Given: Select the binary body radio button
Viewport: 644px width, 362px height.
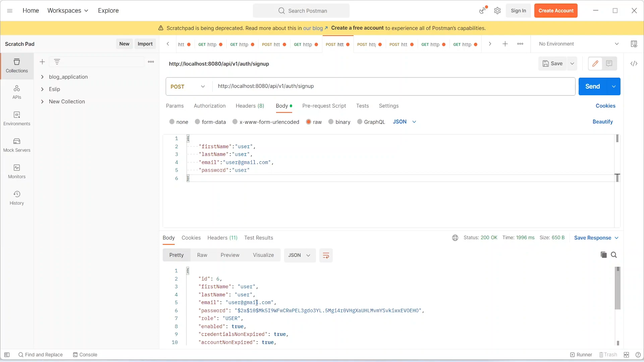Looking at the screenshot, I should click(x=331, y=122).
